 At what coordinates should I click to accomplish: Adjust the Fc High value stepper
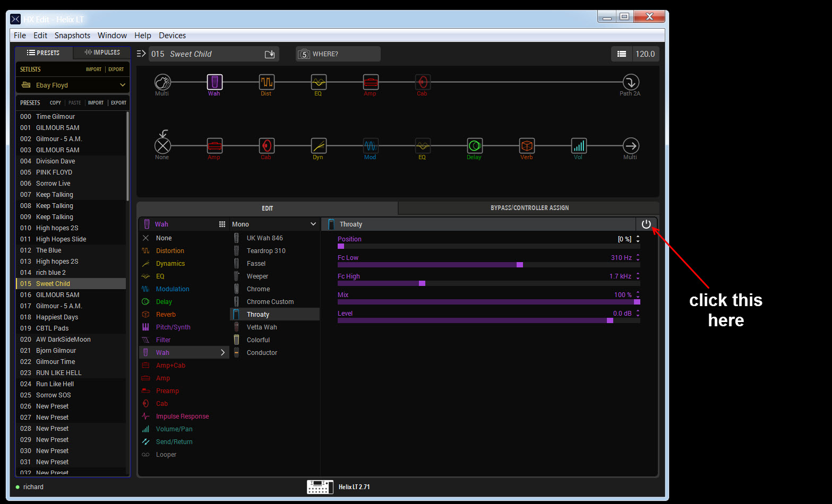pos(638,276)
